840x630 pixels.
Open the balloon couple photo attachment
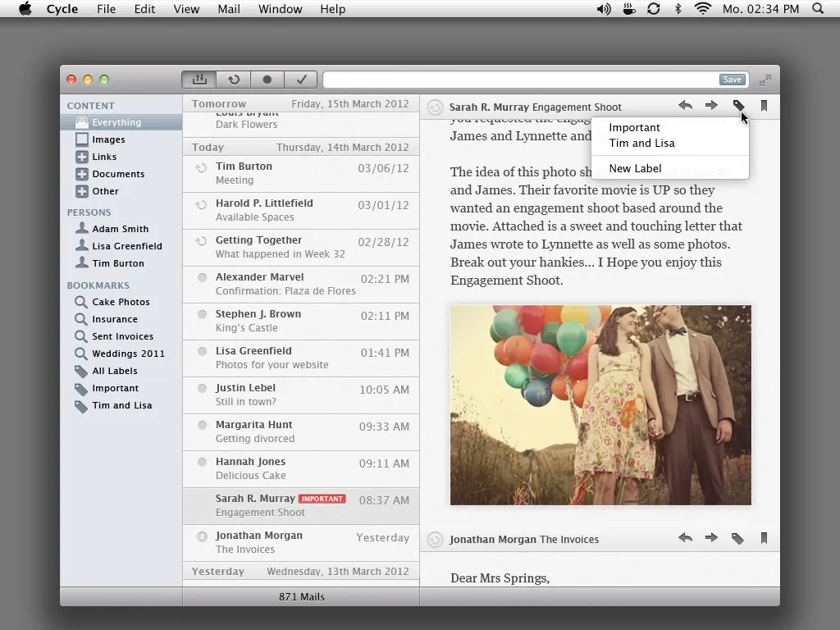pos(600,405)
